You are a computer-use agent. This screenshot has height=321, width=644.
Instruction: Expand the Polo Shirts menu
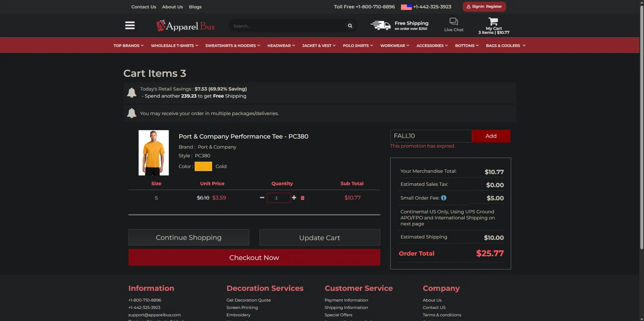[358, 45]
